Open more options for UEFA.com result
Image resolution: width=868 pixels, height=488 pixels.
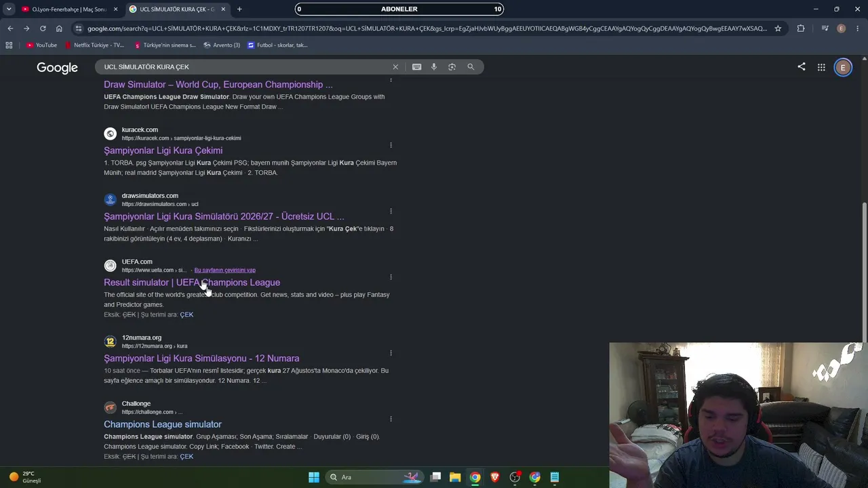[x=391, y=277]
